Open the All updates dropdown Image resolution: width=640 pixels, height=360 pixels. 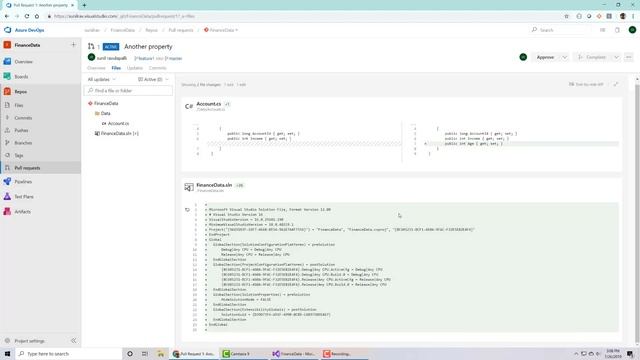pos(102,80)
